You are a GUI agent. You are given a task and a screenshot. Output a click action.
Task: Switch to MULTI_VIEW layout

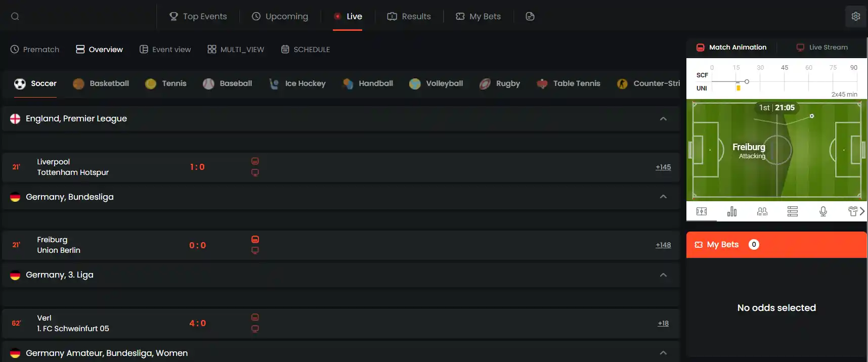point(236,49)
